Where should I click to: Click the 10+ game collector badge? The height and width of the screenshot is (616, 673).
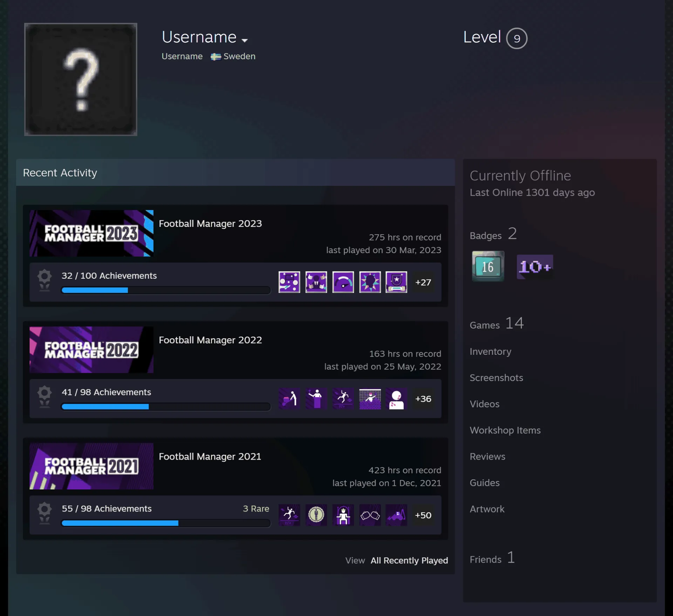(x=535, y=267)
